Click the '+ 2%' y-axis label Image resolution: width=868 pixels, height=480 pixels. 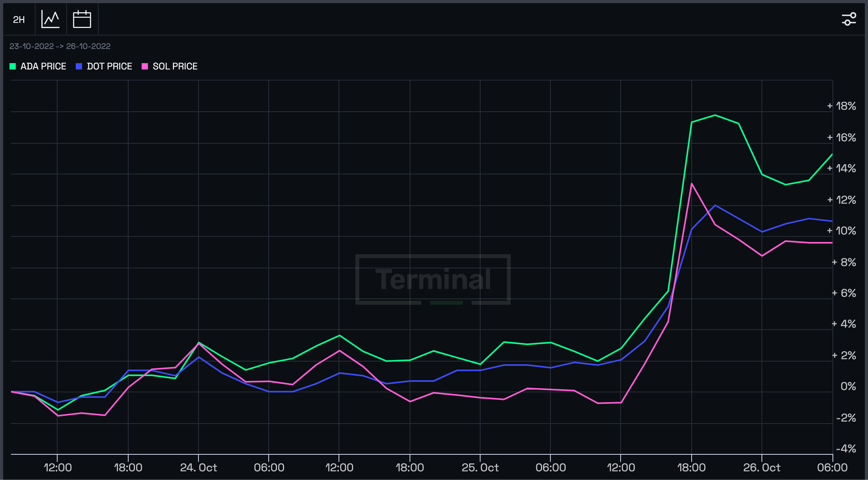click(844, 355)
